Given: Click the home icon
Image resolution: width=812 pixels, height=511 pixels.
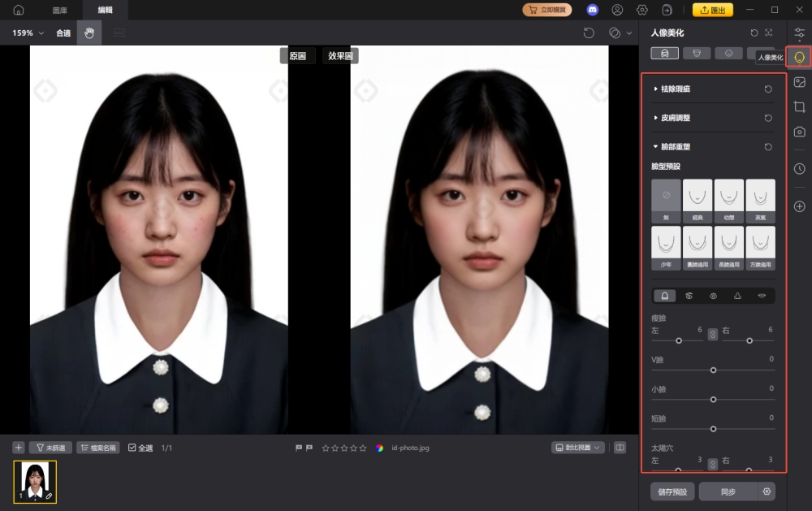Looking at the screenshot, I should [x=18, y=10].
